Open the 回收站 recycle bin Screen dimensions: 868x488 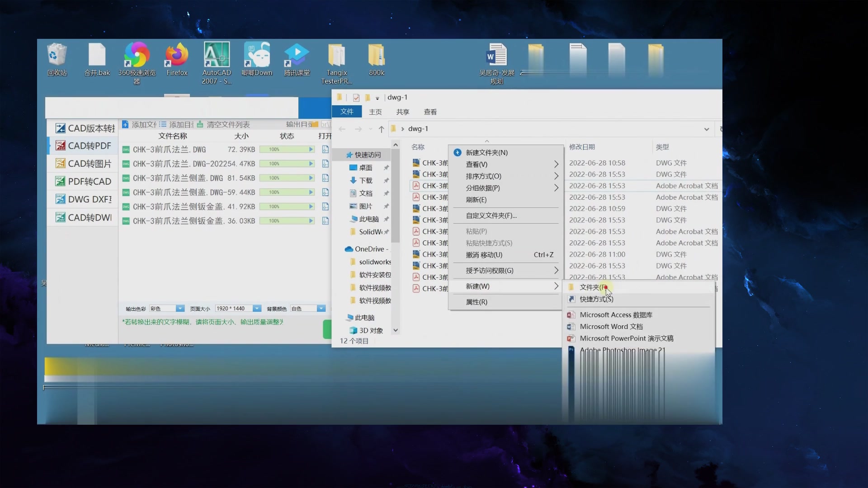[x=57, y=57]
